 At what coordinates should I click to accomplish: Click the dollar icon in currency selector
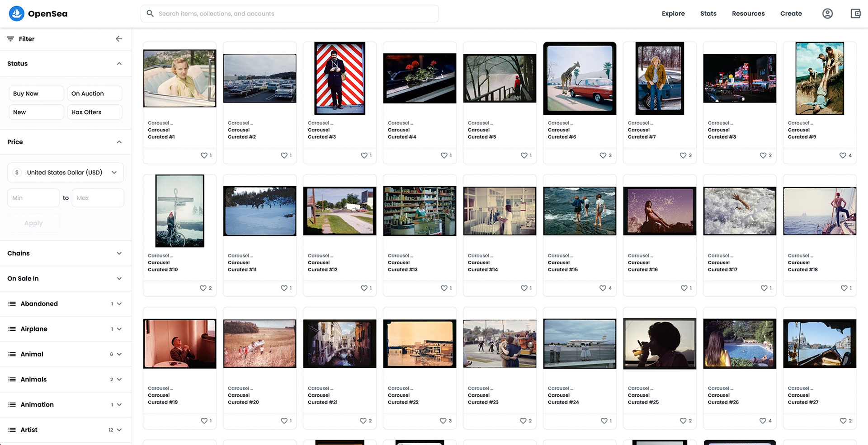[17, 173]
